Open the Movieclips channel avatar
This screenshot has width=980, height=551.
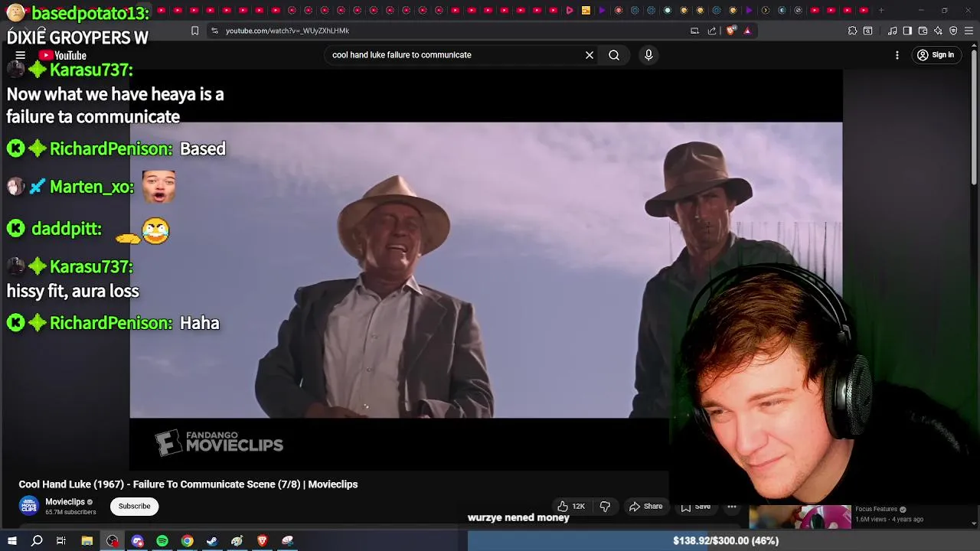tap(29, 506)
